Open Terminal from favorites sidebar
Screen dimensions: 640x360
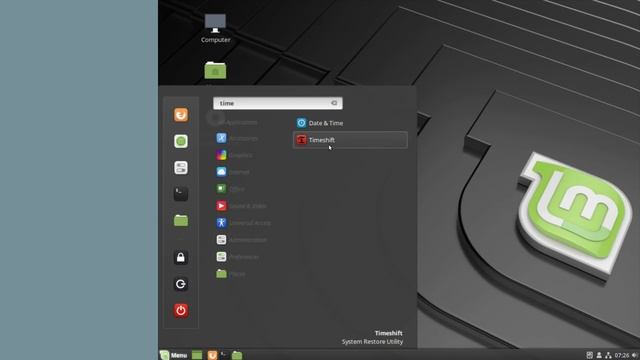click(181, 194)
